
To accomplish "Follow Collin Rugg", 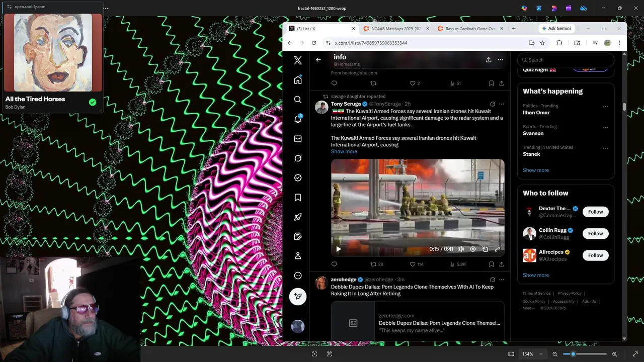I will click(596, 233).
